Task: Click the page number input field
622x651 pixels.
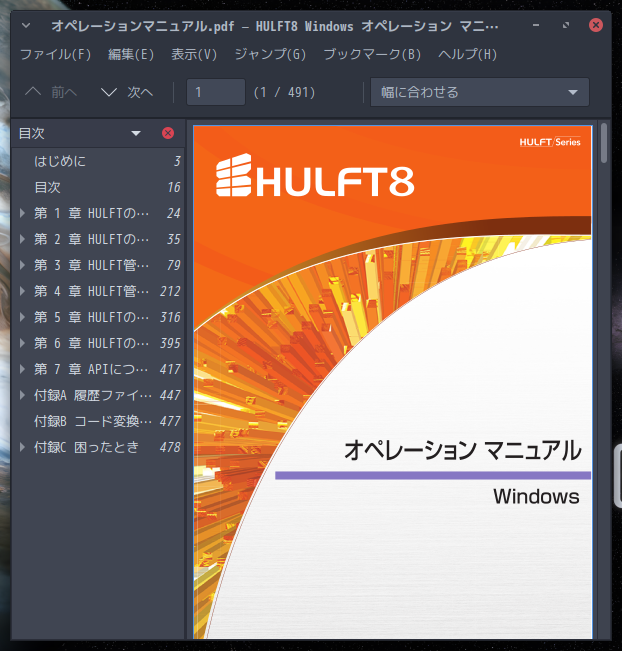Action: 215,92
